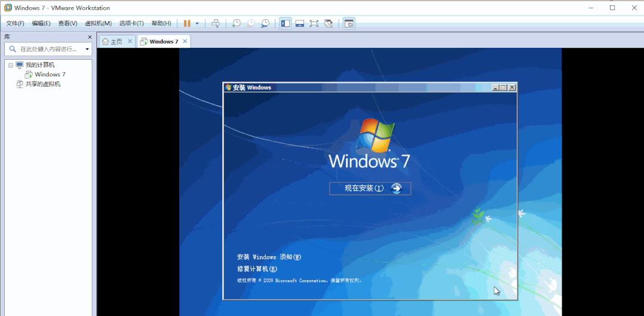Close the 库 library panel
The width and height of the screenshot is (644, 316).
pyautogui.click(x=90, y=37)
